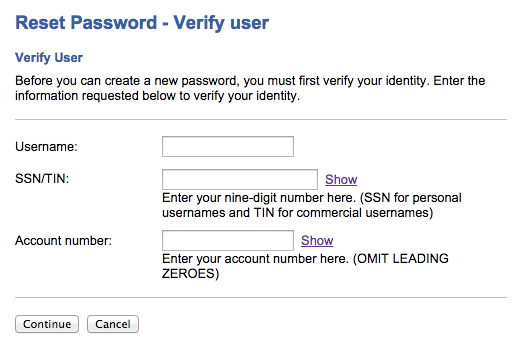Click the Cancel button
520x362 pixels.
(x=113, y=324)
